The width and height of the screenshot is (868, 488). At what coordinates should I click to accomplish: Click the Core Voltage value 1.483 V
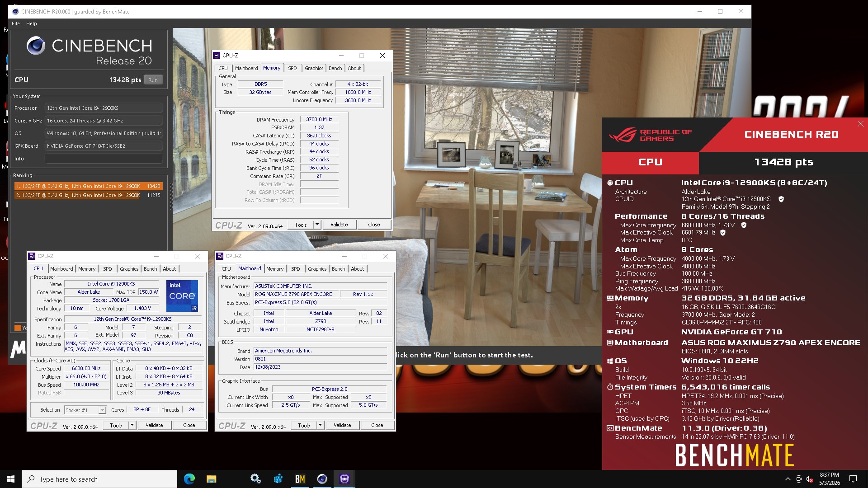coord(142,309)
